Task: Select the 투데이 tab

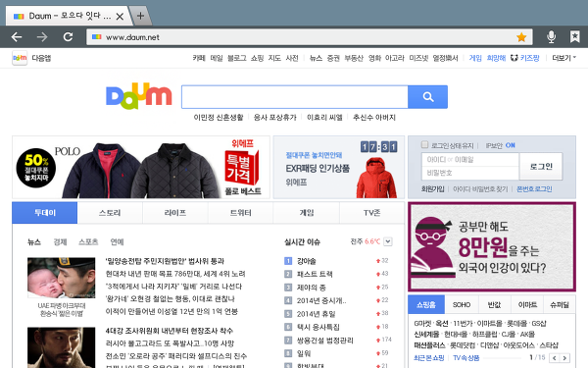Action: (45, 213)
